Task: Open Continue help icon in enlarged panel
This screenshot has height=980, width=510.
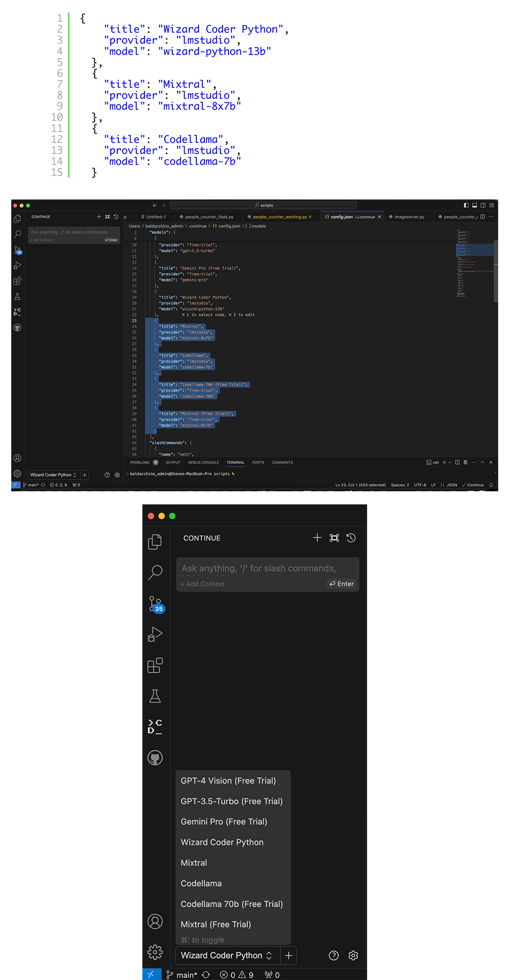Action: 334,955
